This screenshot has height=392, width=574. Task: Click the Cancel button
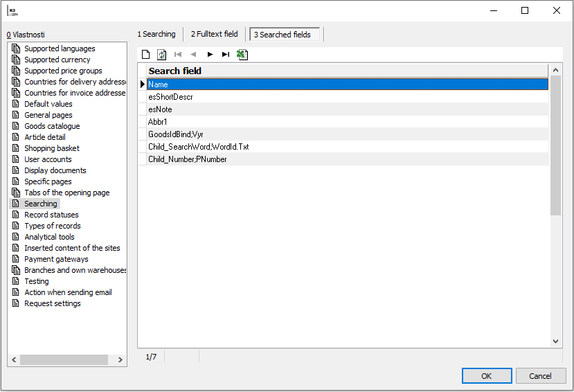[x=540, y=376]
